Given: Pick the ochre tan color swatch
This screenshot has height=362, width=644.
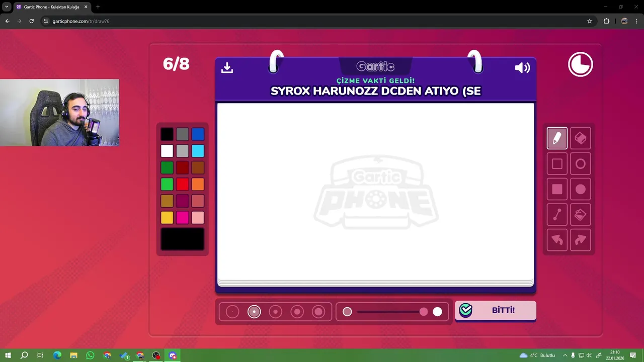Looking at the screenshot, I should pos(167,201).
